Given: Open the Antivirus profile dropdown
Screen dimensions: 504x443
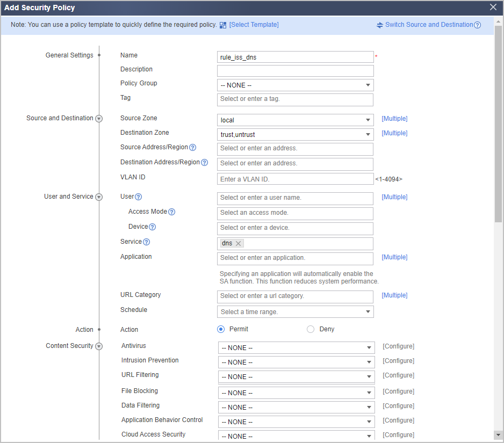Looking at the screenshot, I should [x=297, y=348].
